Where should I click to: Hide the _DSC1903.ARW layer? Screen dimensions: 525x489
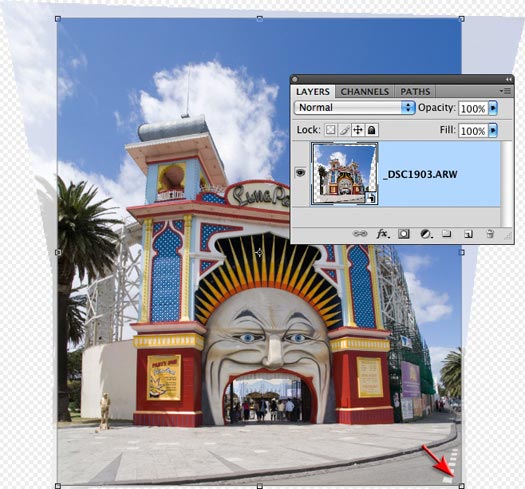coord(300,173)
